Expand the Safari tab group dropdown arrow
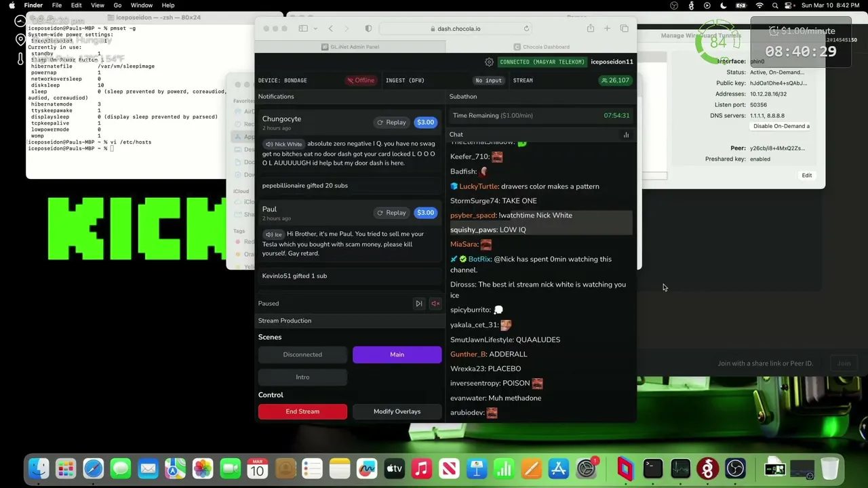The width and height of the screenshot is (868, 488). click(x=314, y=28)
